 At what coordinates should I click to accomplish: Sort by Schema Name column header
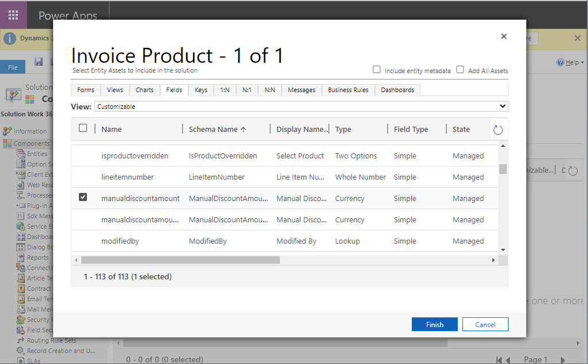[x=217, y=130]
